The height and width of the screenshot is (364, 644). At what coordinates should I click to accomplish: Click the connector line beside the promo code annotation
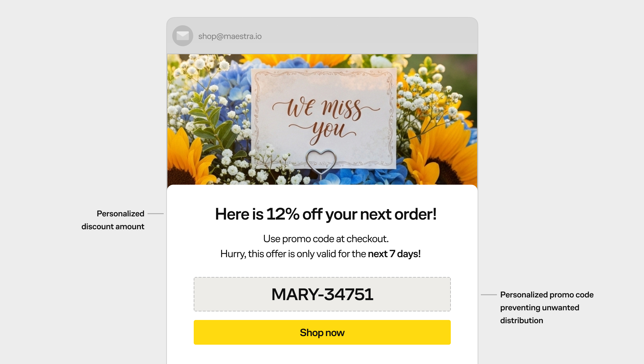[489, 295]
